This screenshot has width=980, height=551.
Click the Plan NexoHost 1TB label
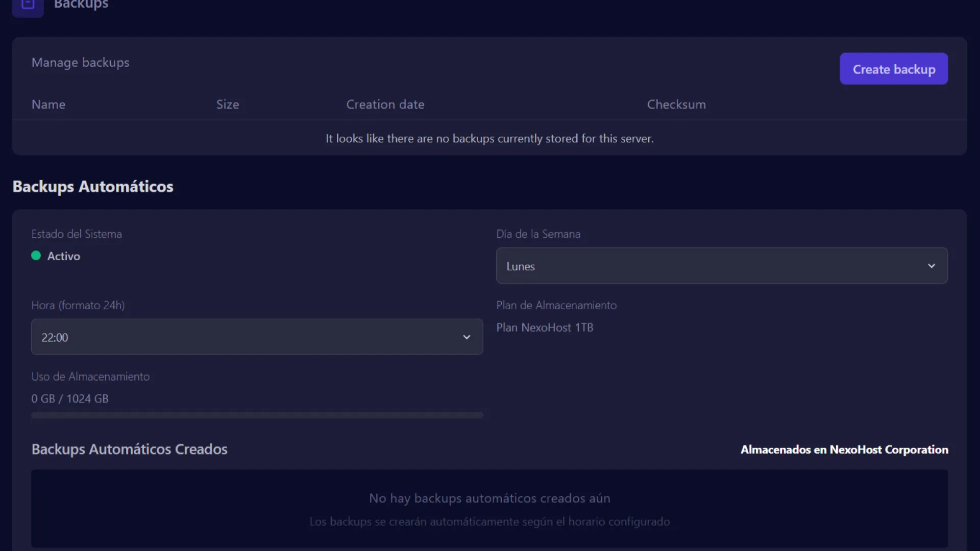coord(545,328)
